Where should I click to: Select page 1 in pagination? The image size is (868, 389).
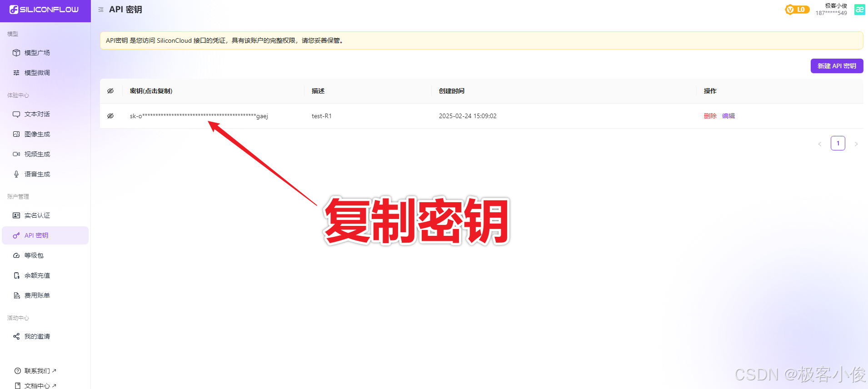coord(838,143)
